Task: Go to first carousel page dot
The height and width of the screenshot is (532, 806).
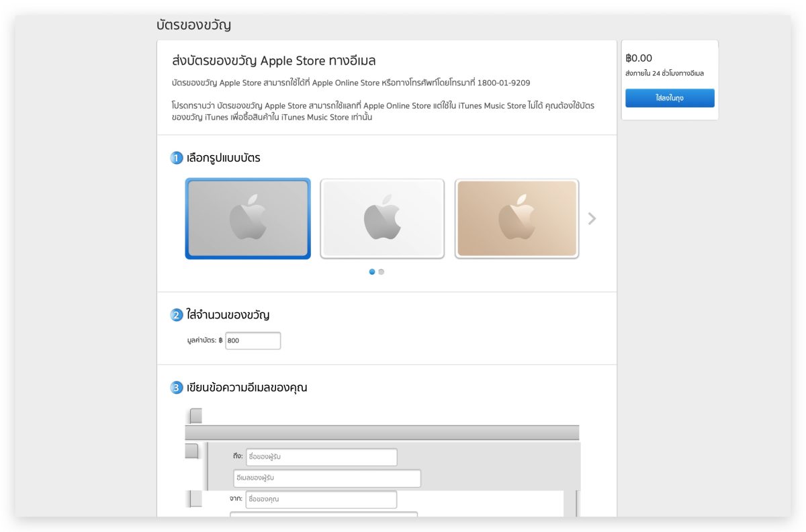Action: coord(372,272)
